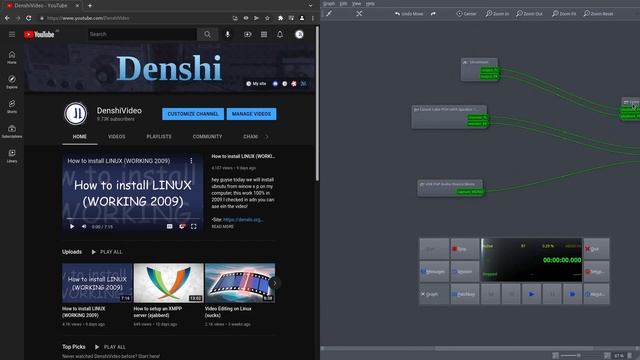Viewport: 640px width, 360px height.
Task: Activate voice search microphone icon
Action: pyautogui.click(x=227, y=34)
